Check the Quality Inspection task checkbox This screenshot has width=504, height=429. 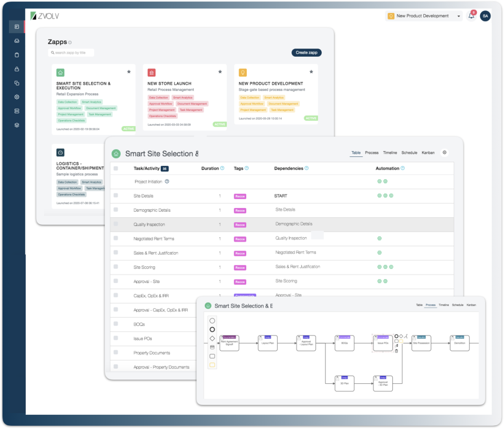tap(115, 225)
